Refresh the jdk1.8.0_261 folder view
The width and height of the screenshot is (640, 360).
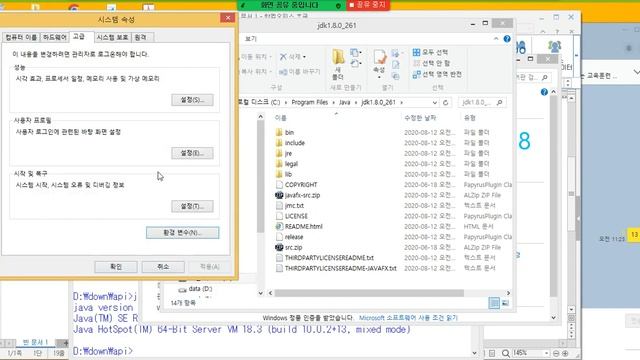pyautogui.click(x=446, y=102)
